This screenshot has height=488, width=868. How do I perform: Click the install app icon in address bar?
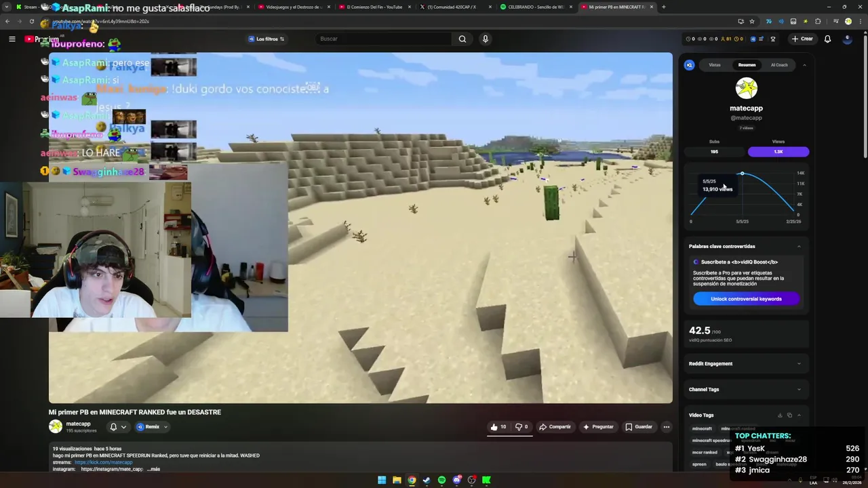pos(741,21)
